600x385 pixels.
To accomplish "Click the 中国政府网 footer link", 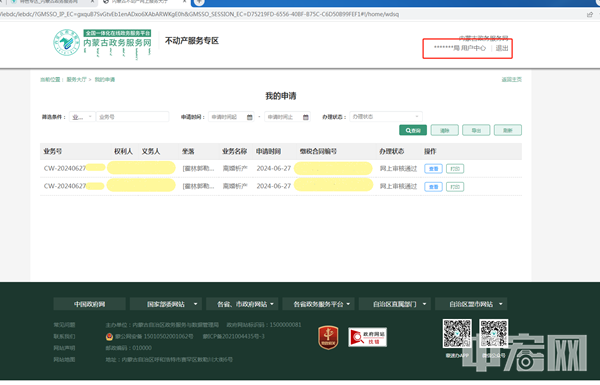I will click(90, 304).
